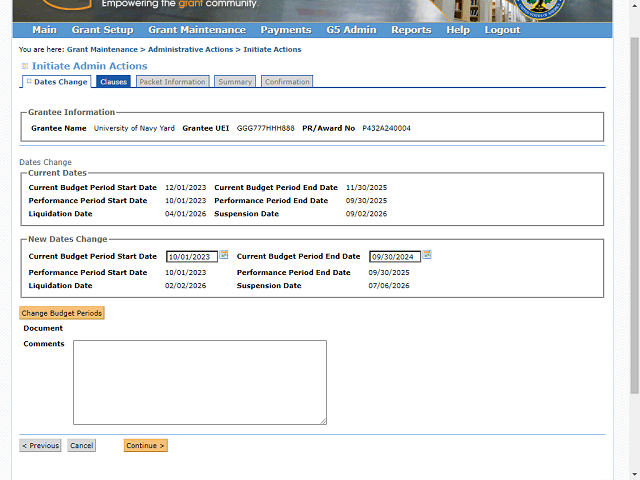The width and height of the screenshot is (640, 480).
Task: Click new suspension date 07/06/2026
Action: tap(389, 286)
